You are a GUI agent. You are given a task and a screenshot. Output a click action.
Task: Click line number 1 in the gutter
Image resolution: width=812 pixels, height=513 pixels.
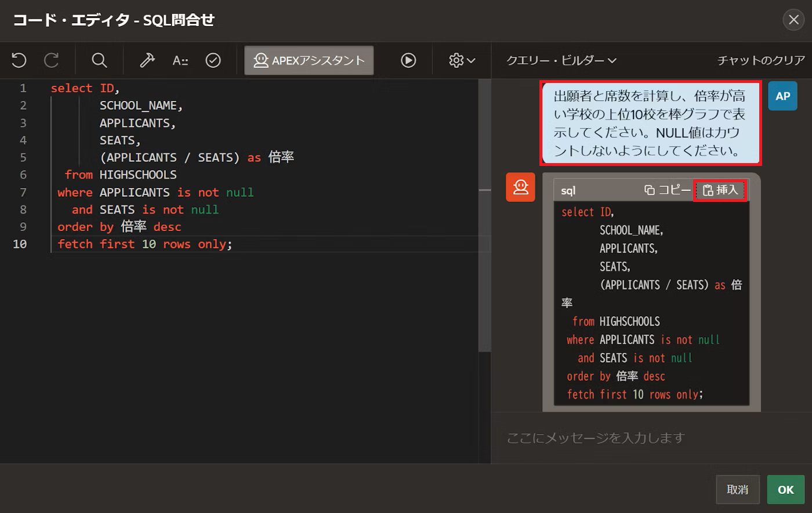(23, 88)
